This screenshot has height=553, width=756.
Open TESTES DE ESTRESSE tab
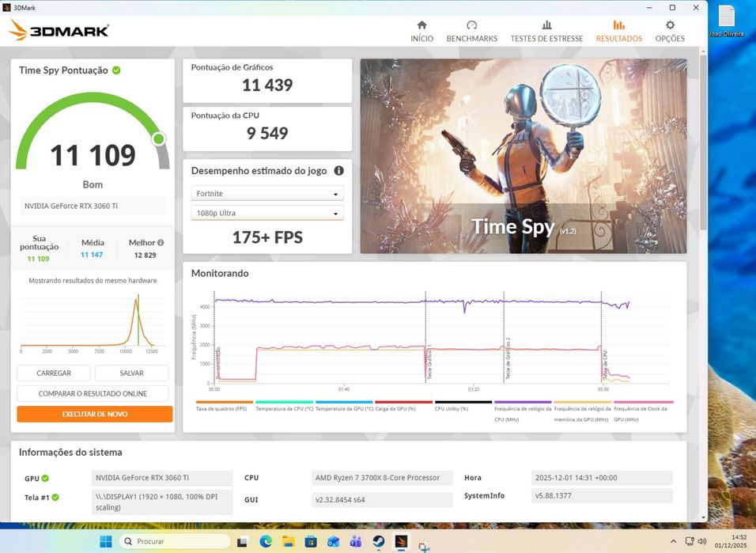pyautogui.click(x=546, y=32)
